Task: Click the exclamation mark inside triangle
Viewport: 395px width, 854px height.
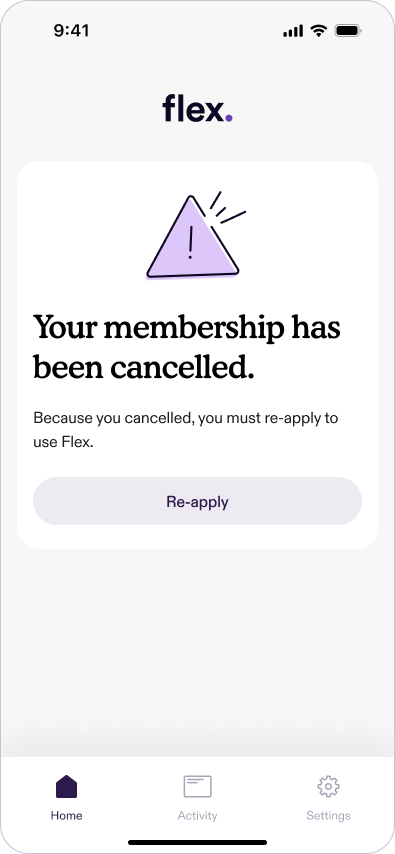Action: (190, 242)
